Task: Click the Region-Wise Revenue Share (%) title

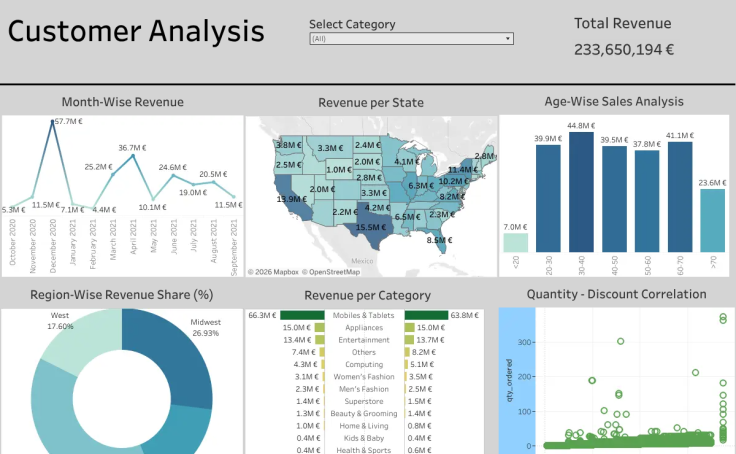Action: coord(122,294)
